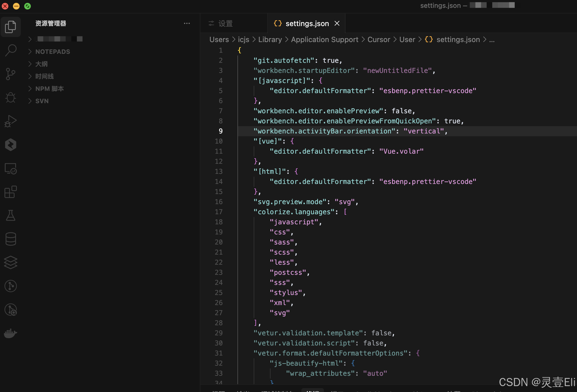Expand the NOTEPADS section
The image size is (577, 392).
[52, 52]
